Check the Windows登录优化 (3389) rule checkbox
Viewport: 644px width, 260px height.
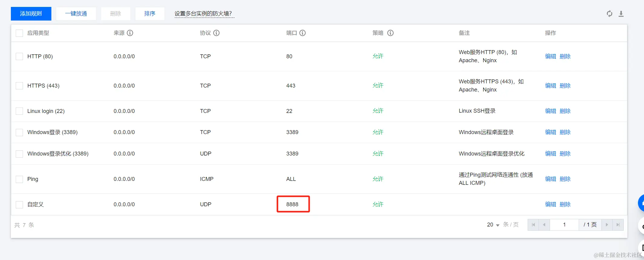click(x=19, y=154)
